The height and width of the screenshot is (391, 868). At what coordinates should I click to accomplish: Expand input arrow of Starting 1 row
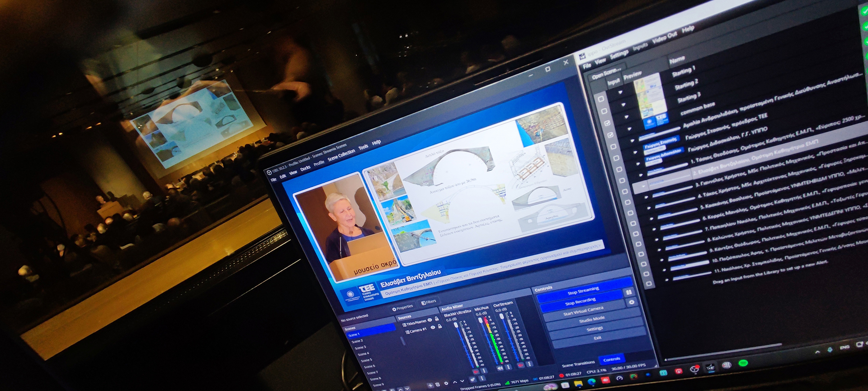620,92
